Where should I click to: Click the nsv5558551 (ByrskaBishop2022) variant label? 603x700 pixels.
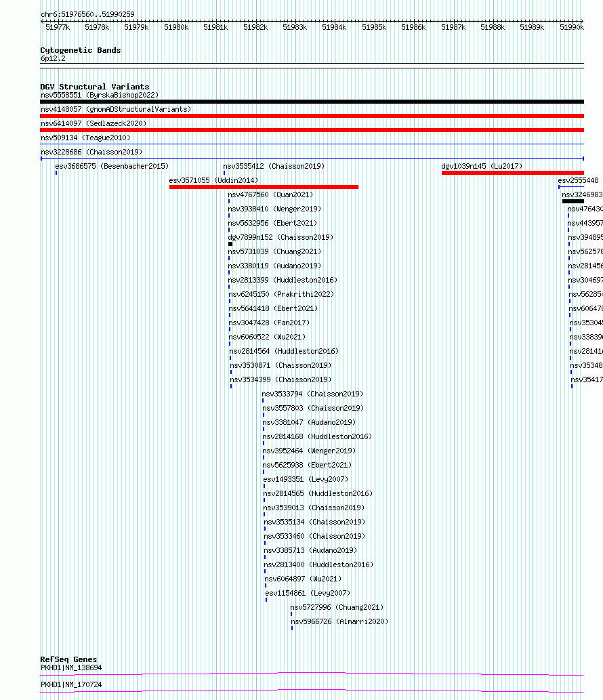tap(100, 95)
